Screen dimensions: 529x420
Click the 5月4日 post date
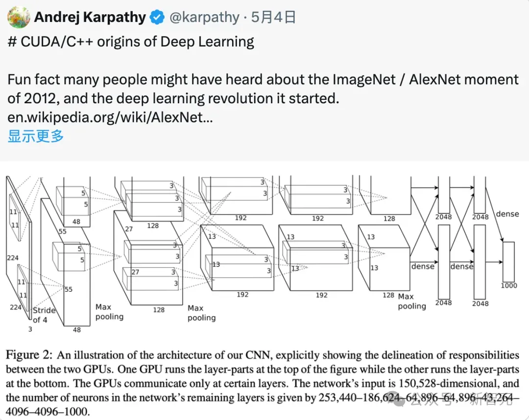pos(274,18)
